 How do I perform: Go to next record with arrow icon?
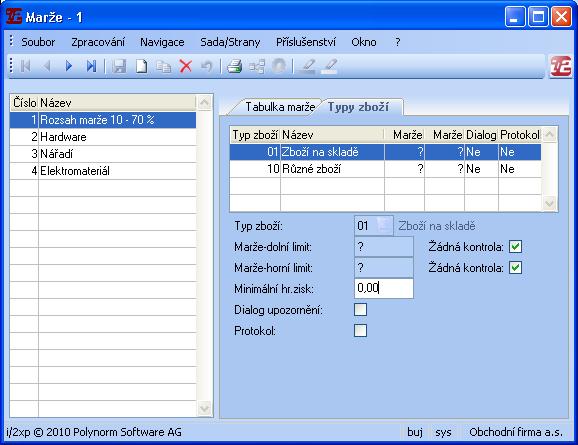coord(69,66)
